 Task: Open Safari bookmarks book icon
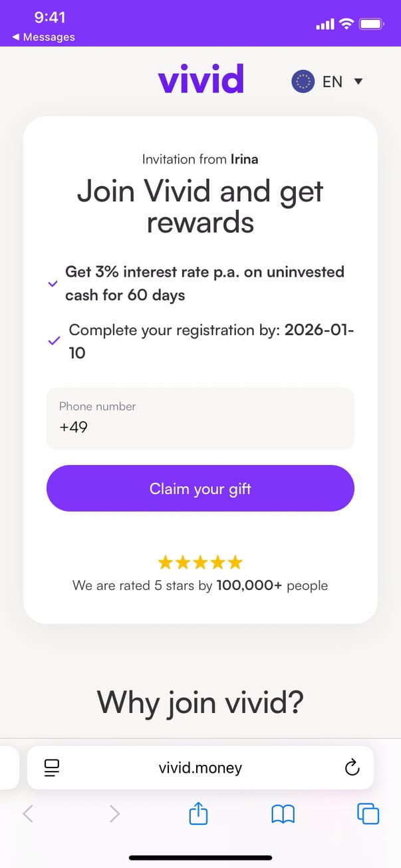[283, 813]
